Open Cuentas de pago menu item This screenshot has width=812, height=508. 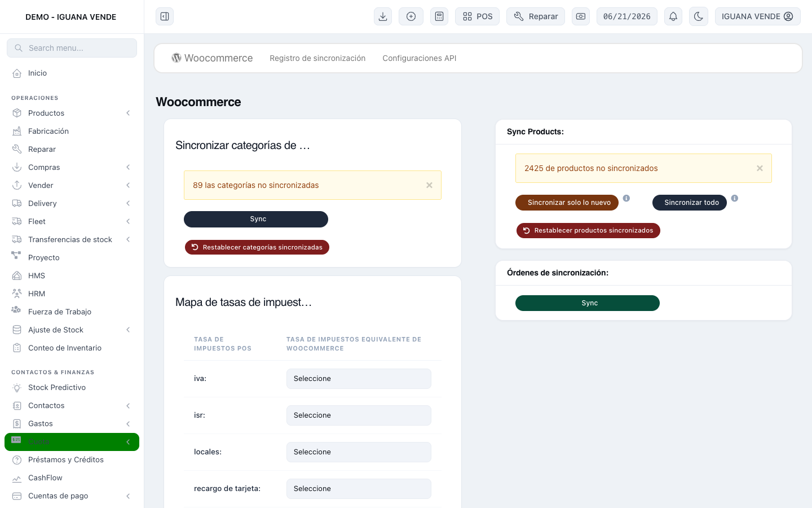coord(72,496)
